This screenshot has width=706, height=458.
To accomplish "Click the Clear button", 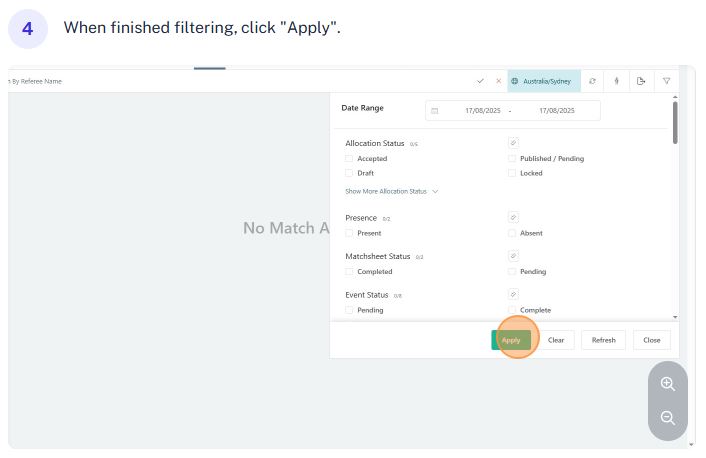I will click(x=556, y=340).
